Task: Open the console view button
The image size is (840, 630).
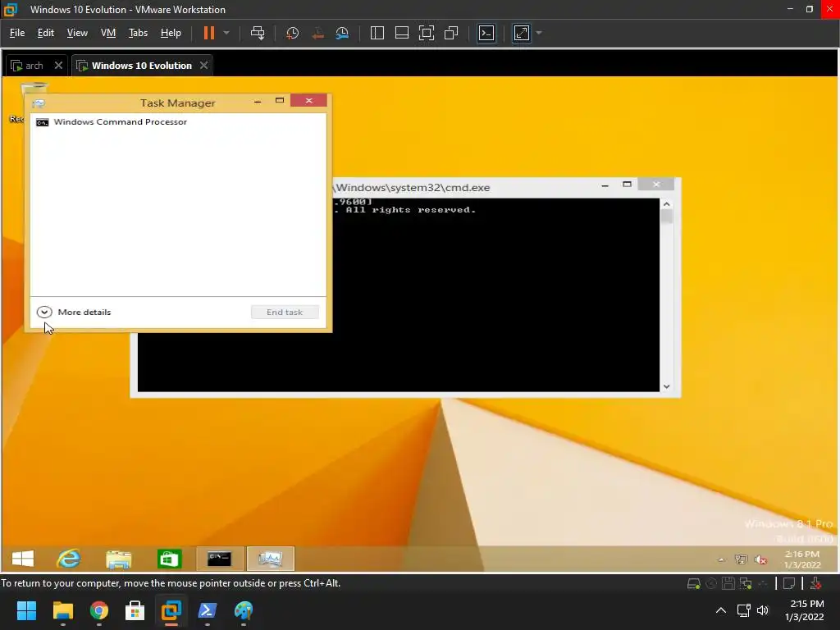Action: tap(486, 33)
